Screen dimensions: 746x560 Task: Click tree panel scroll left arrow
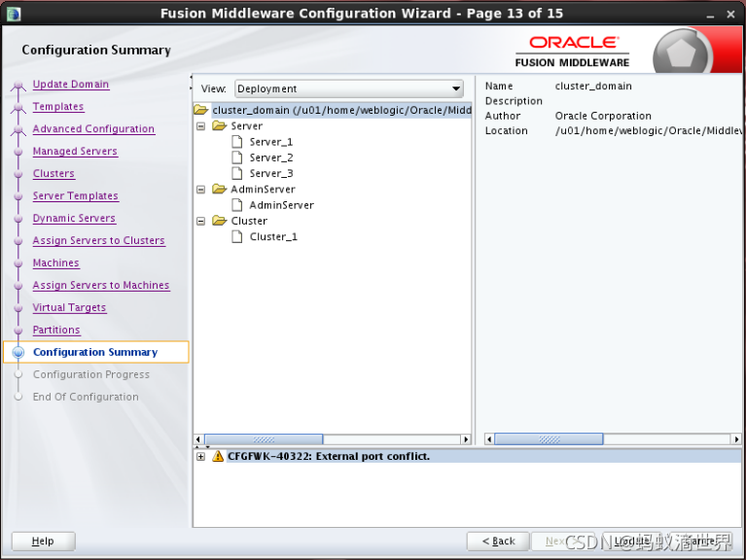(x=198, y=439)
